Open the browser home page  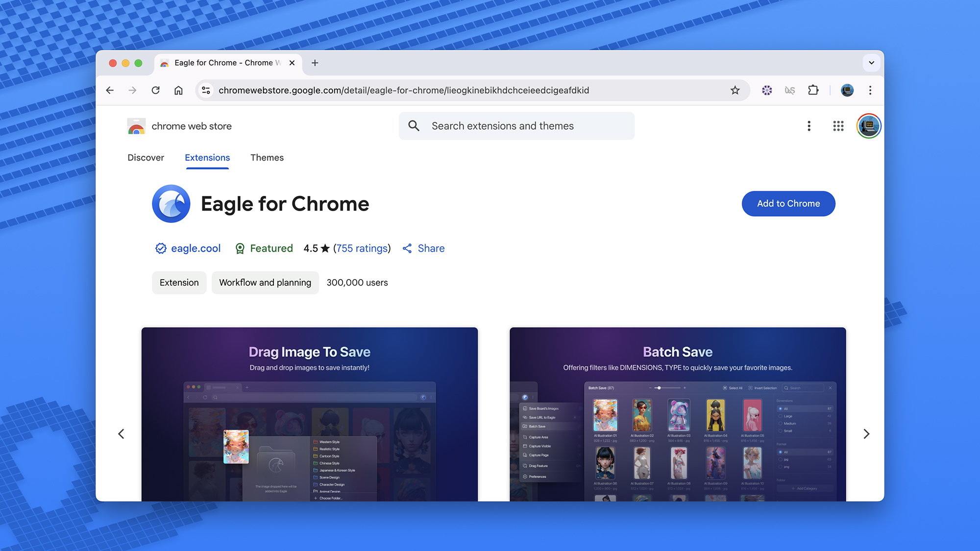178,90
